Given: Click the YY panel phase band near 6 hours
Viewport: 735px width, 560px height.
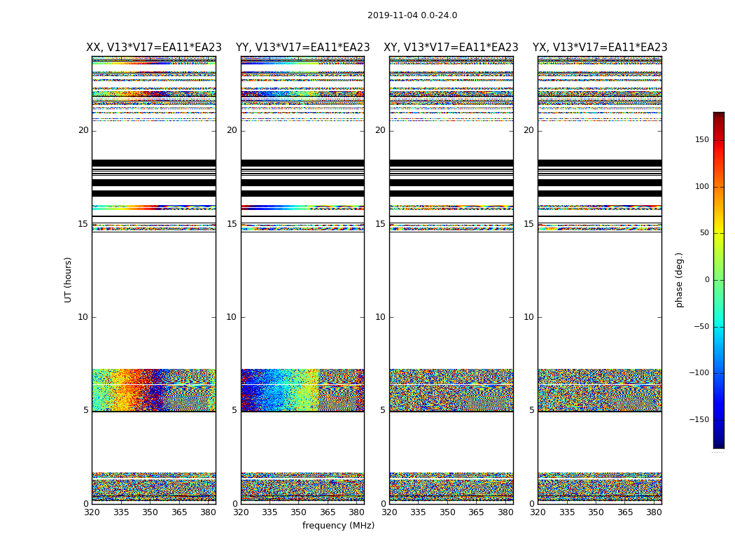Looking at the screenshot, I should tap(303, 391).
